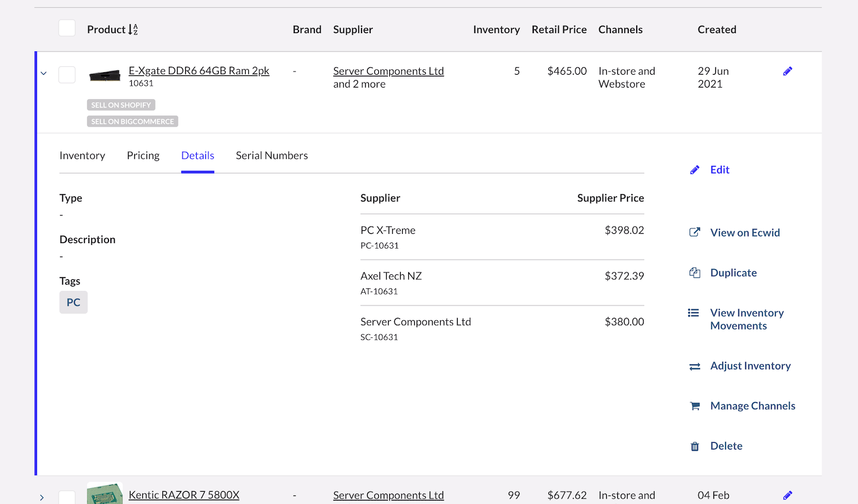Switch to the Pricing tab

tap(143, 156)
